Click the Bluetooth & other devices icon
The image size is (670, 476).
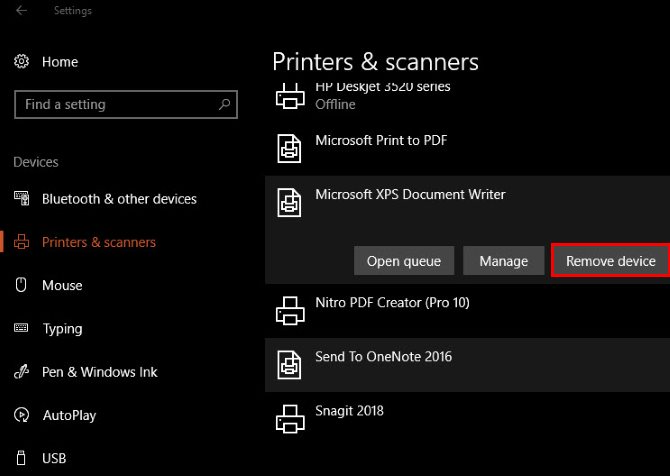[22, 199]
